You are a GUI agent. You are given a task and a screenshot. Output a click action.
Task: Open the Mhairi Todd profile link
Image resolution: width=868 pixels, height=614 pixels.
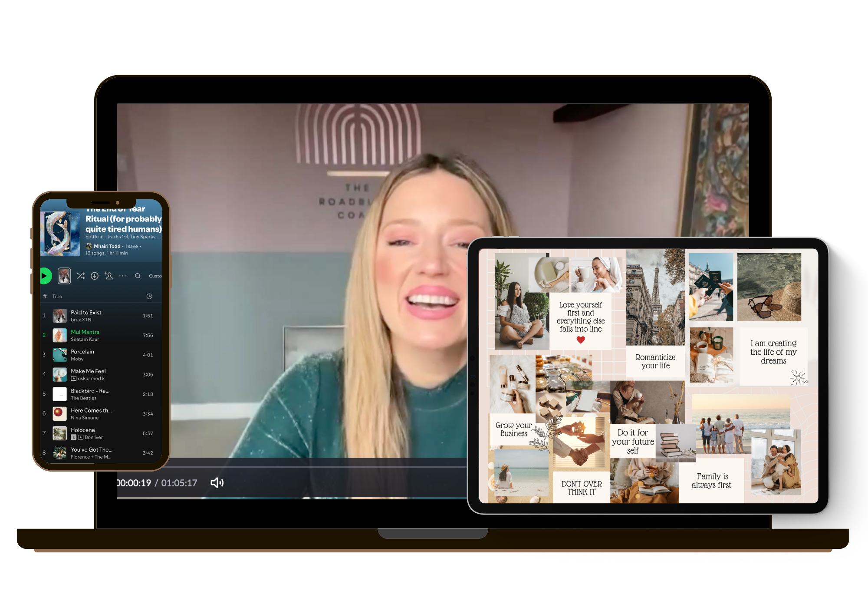(107, 246)
